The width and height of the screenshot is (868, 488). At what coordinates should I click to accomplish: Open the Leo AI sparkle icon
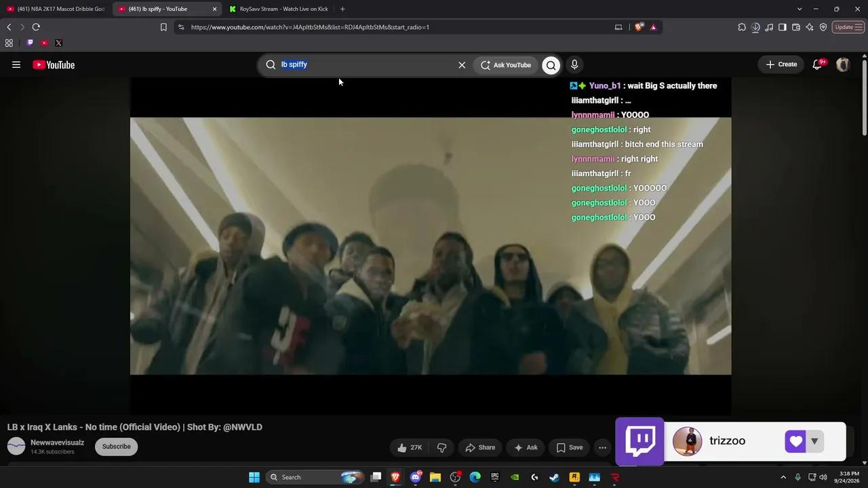coord(810,27)
